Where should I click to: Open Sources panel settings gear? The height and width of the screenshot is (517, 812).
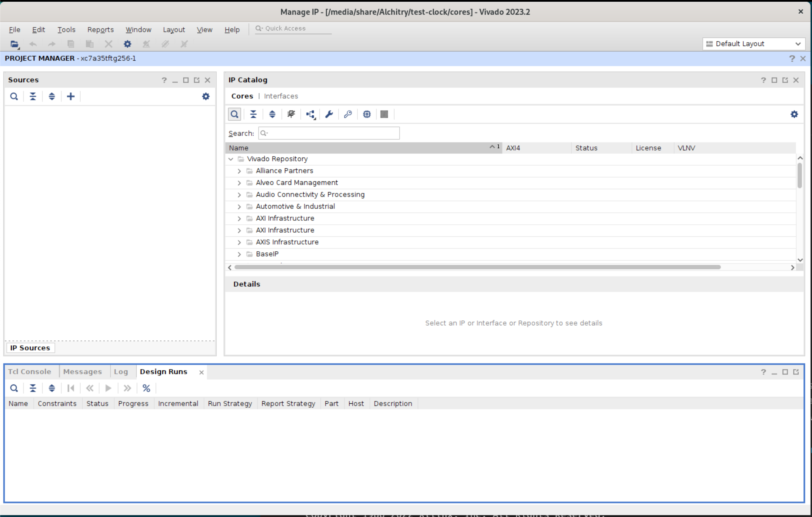(x=206, y=96)
